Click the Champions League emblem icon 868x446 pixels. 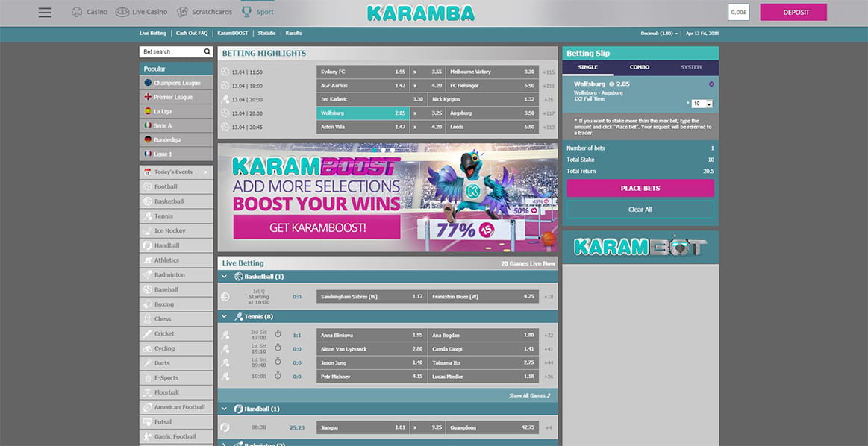[x=148, y=83]
